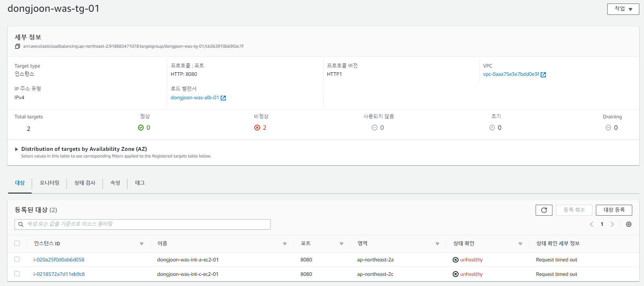Open instance i-0218572a7d11eb9c8 link
This screenshot has width=644, height=286.
[x=59, y=274]
